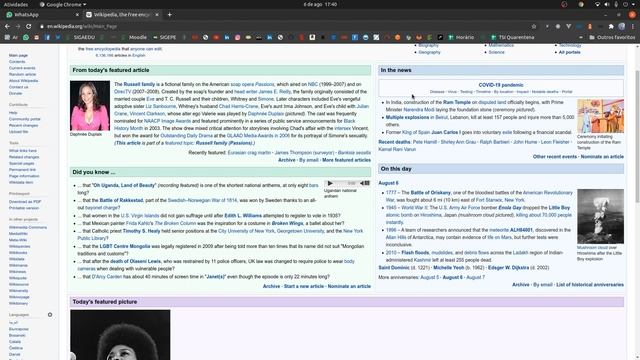Click List of historical anniversaries link

(590, 285)
